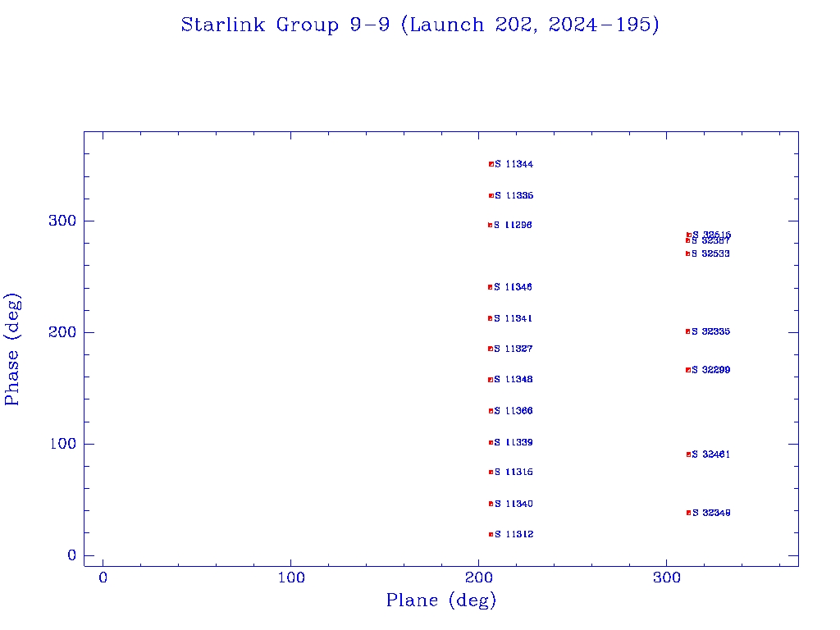This screenshot has width=840, height=630.
Task: Click the red marker for S 11344
Action: (491, 164)
